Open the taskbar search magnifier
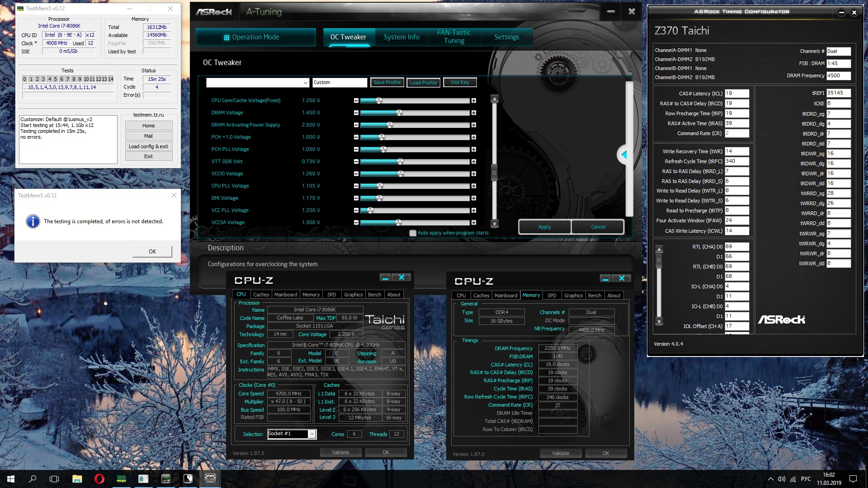The width and height of the screenshot is (868, 488). (33, 479)
